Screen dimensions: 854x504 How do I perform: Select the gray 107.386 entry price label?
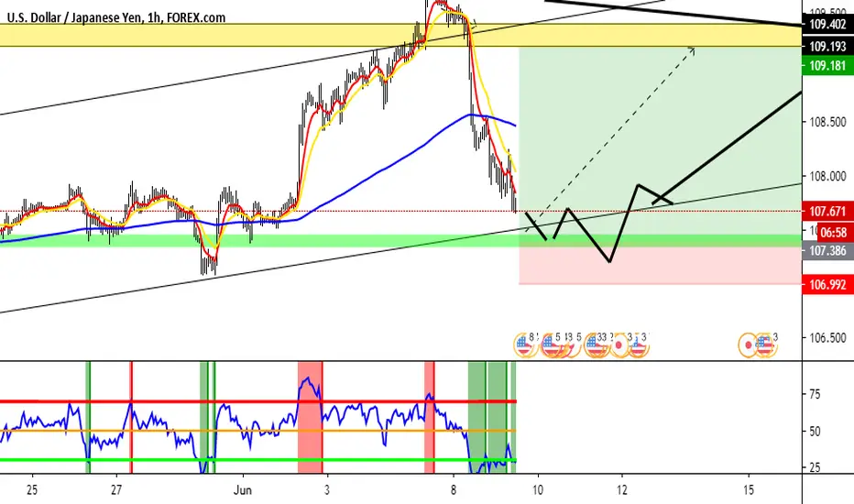click(x=827, y=251)
